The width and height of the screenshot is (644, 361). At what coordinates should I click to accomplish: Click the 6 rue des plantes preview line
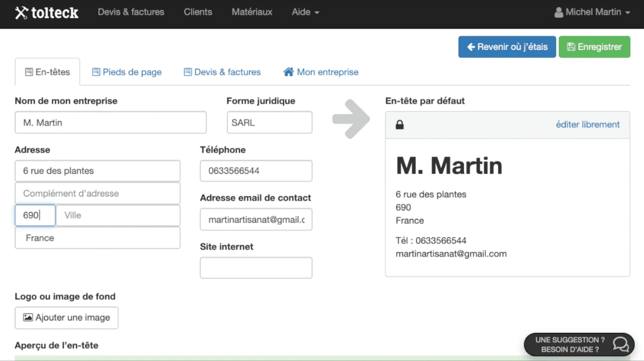(431, 194)
